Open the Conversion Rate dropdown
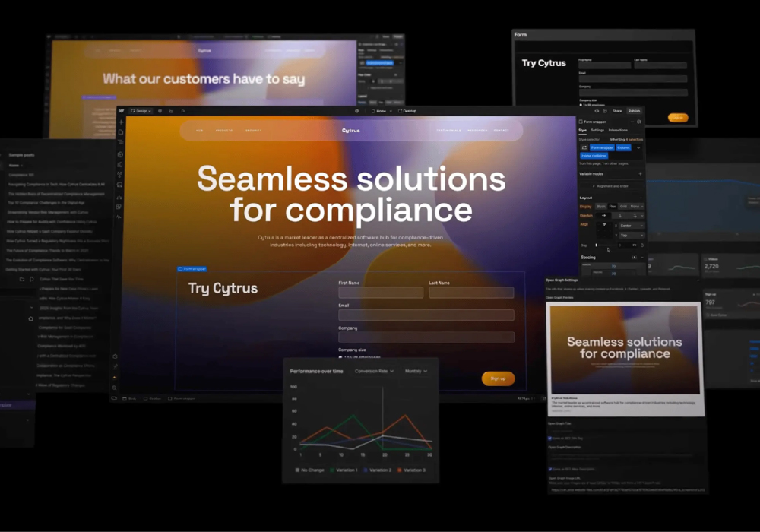Viewport: 760px width, 532px height. 375,371
